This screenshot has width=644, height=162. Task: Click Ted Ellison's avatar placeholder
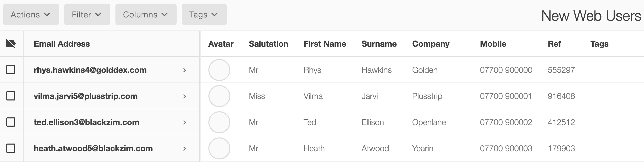(219, 122)
